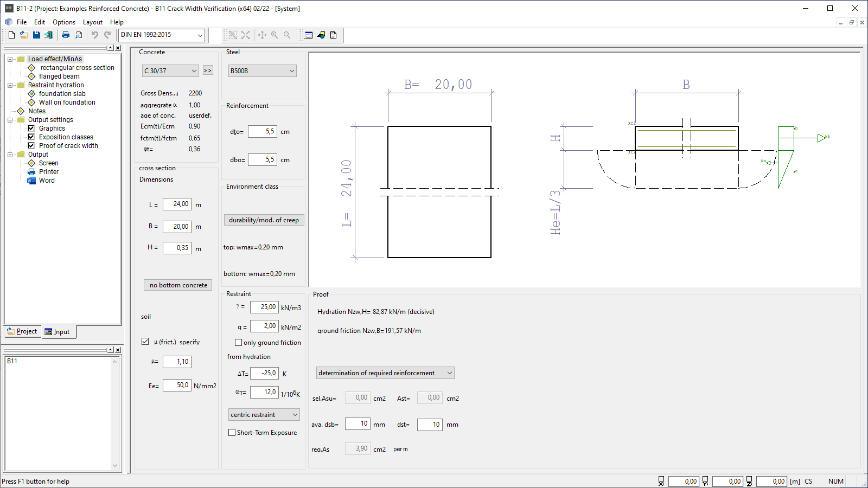Click the Z coordinate icon in status bar
The image size is (868, 488).
(x=749, y=481)
